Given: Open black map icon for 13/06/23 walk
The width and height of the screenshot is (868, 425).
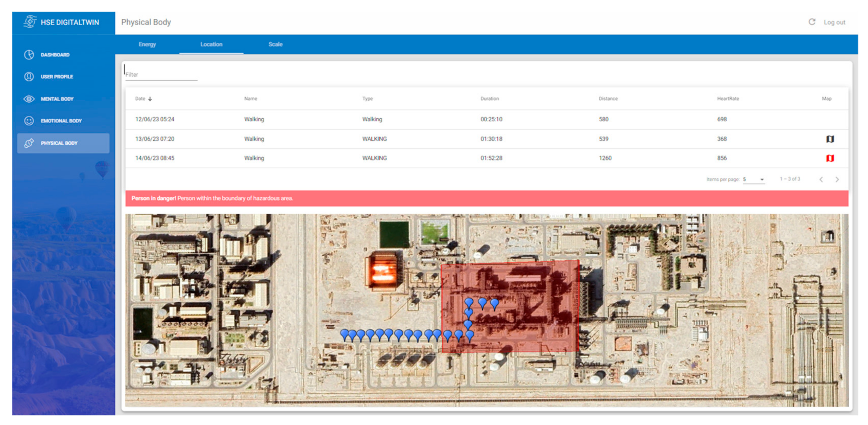Looking at the screenshot, I should (x=830, y=139).
